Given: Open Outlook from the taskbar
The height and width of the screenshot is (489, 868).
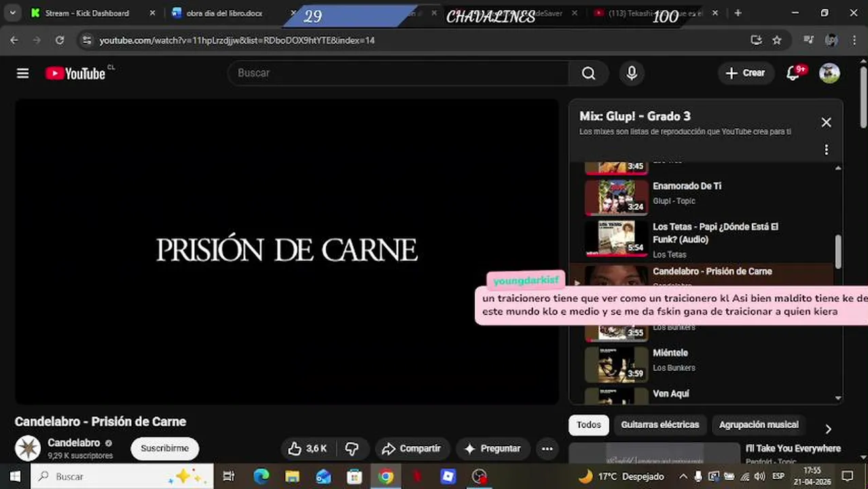Looking at the screenshot, I should point(323,476).
